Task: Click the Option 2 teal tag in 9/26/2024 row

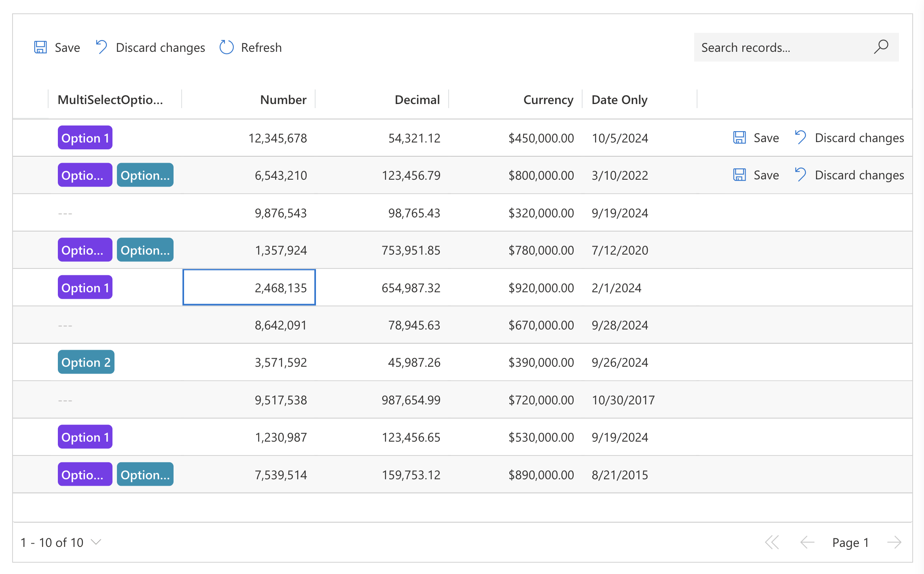Action: pyautogui.click(x=86, y=362)
